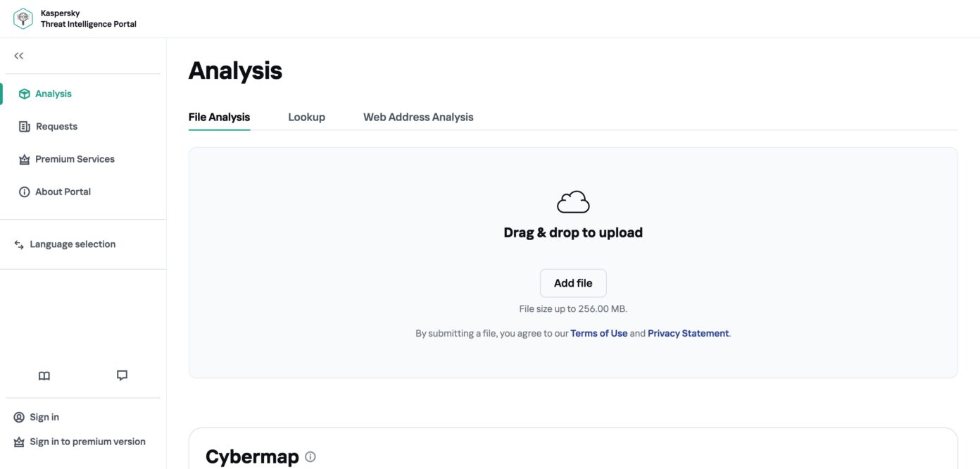The image size is (980, 469).
Task: Click the Analysis cube icon
Action: (x=24, y=94)
